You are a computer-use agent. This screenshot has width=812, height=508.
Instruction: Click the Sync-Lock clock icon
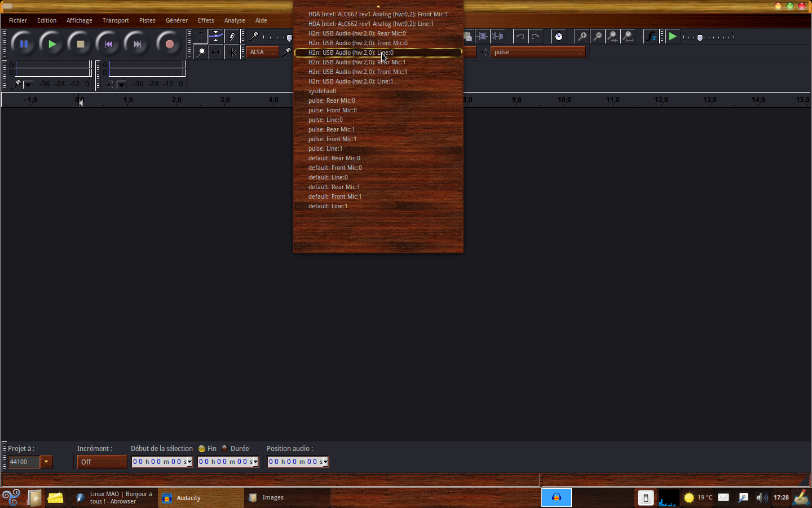559,37
